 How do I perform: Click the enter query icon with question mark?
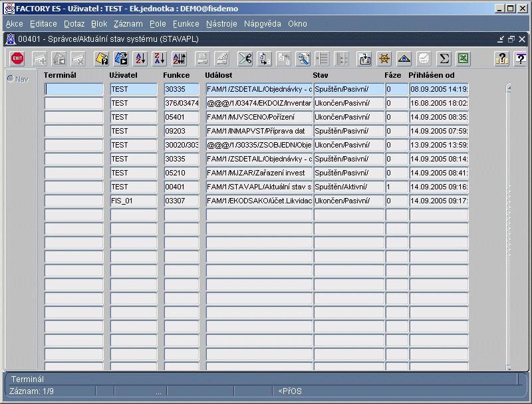[102, 58]
